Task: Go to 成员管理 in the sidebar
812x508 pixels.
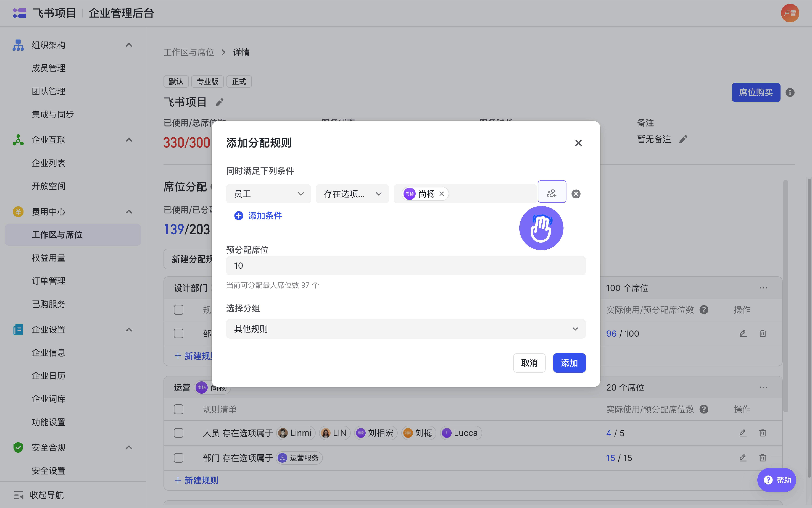Action: coord(48,68)
